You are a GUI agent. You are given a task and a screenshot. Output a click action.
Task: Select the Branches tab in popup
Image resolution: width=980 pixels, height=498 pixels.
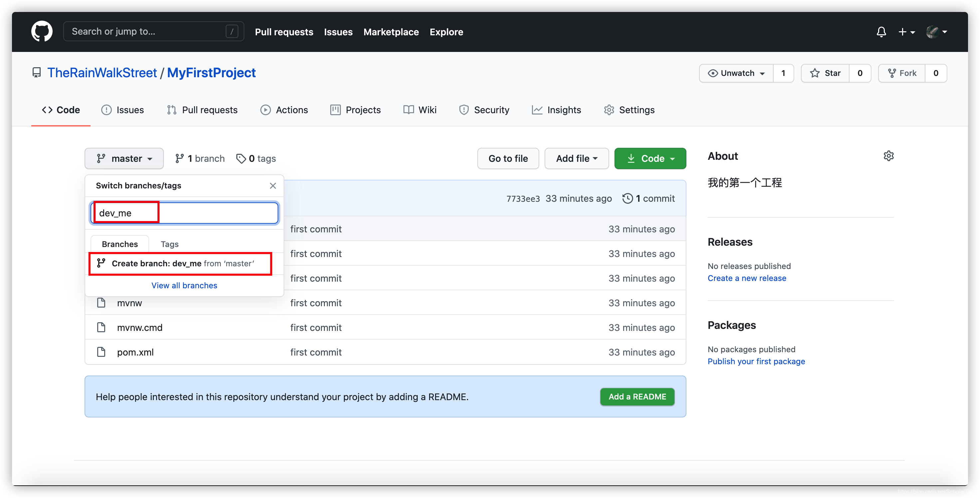[x=120, y=244]
